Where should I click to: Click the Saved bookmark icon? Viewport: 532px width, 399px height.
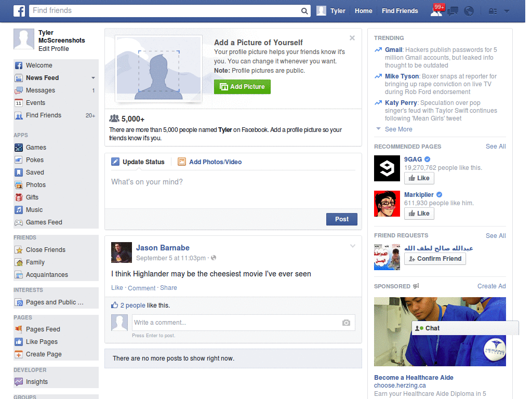(x=19, y=172)
